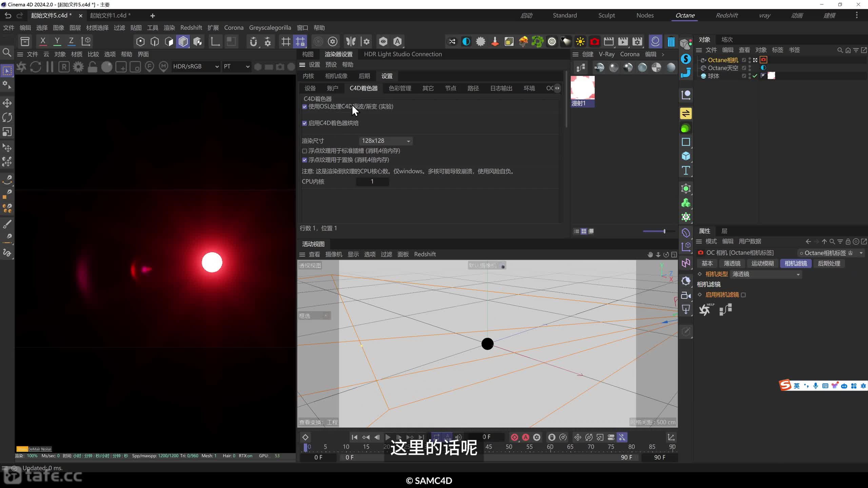Open the PT kernel dropdown
This screenshot has height=488, width=868.
tap(236, 66)
